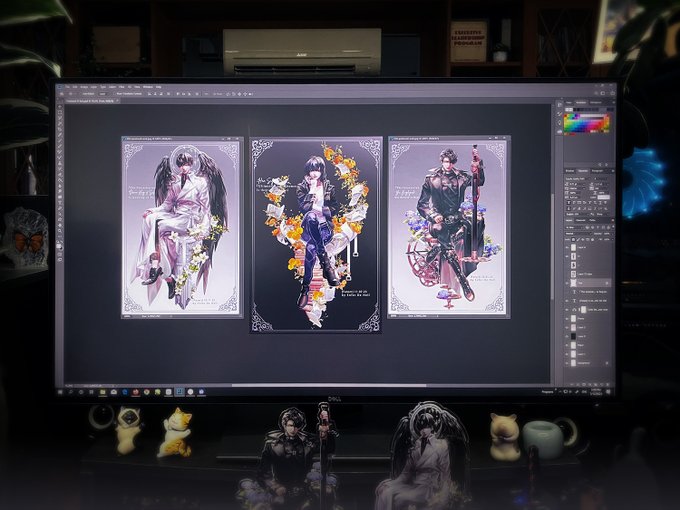Toggle Strikethrough in Character panel
The height and width of the screenshot is (510, 680).
(x=605, y=203)
